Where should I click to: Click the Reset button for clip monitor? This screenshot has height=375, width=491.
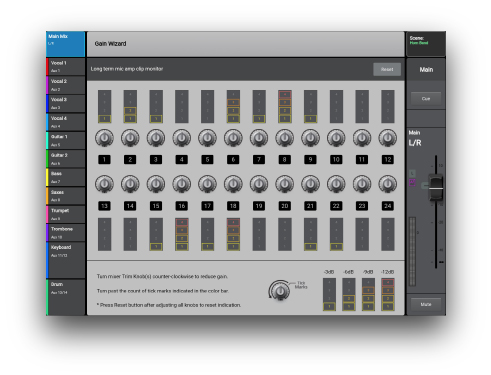point(387,69)
